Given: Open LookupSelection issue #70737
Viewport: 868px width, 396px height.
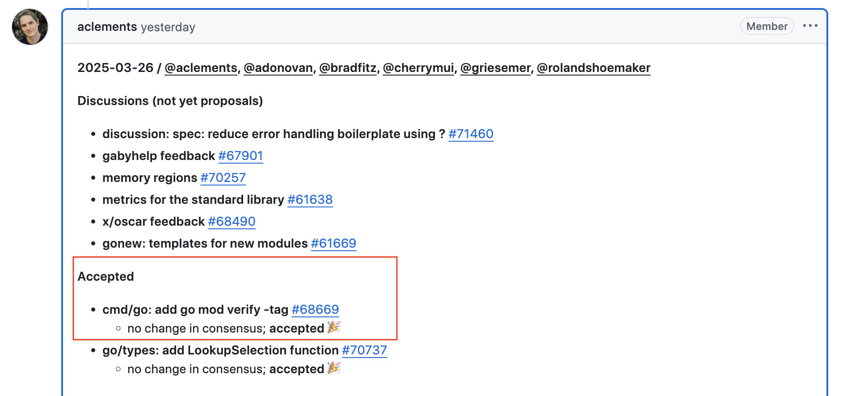Looking at the screenshot, I should pos(364,350).
